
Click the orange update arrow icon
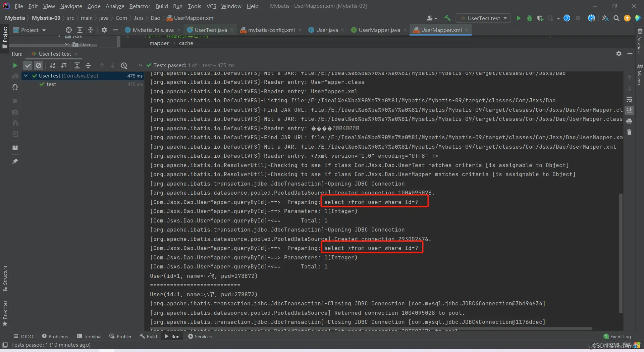(627, 18)
